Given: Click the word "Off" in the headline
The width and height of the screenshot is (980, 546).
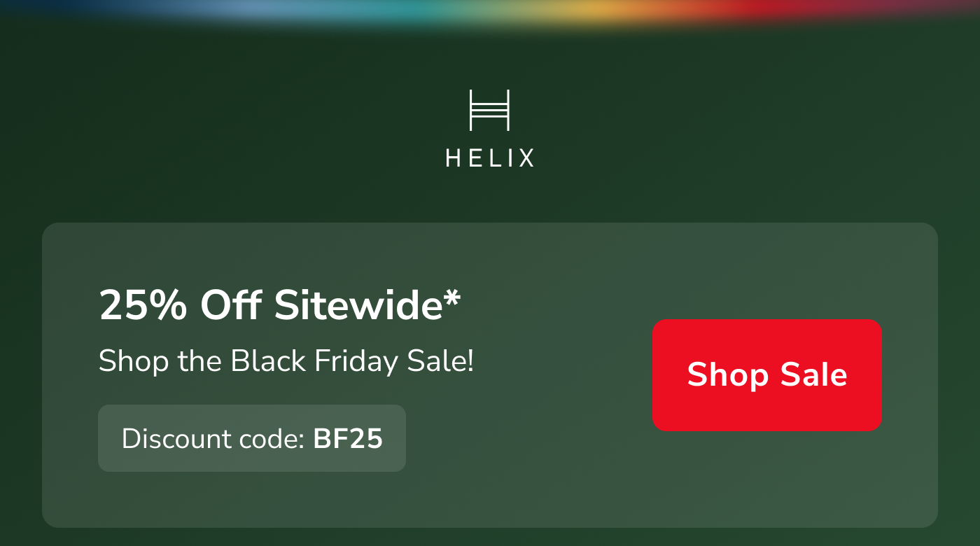Looking at the screenshot, I should tap(230, 305).
